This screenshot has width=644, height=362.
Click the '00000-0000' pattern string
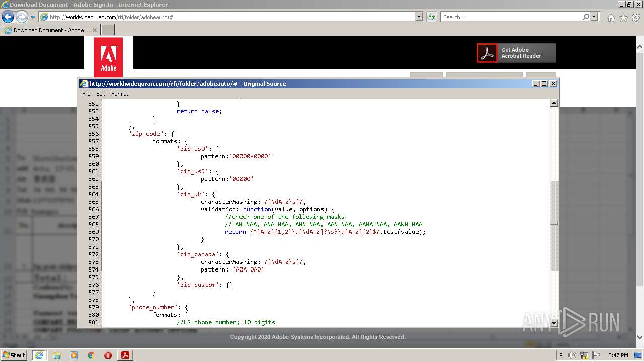250,156
